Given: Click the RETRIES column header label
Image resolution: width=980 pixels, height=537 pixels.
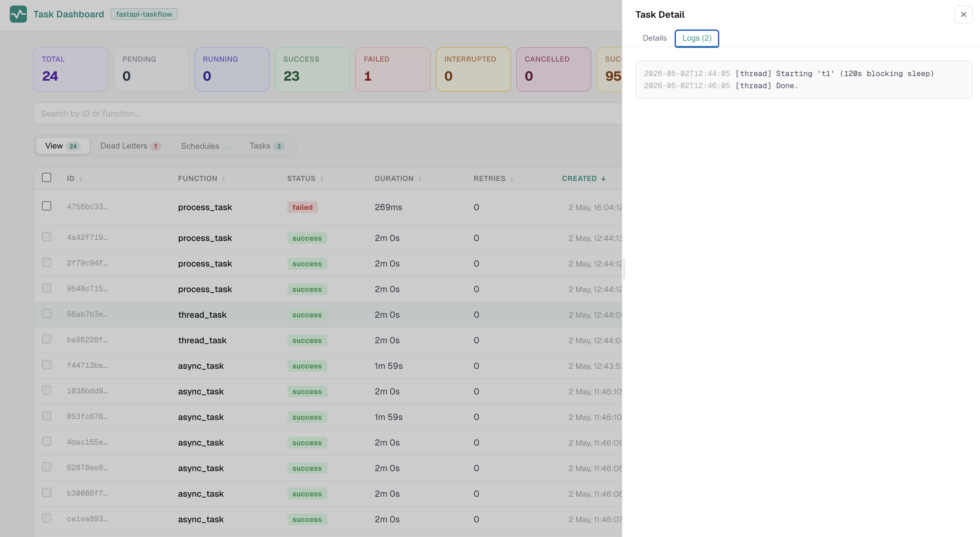Looking at the screenshot, I should (489, 179).
